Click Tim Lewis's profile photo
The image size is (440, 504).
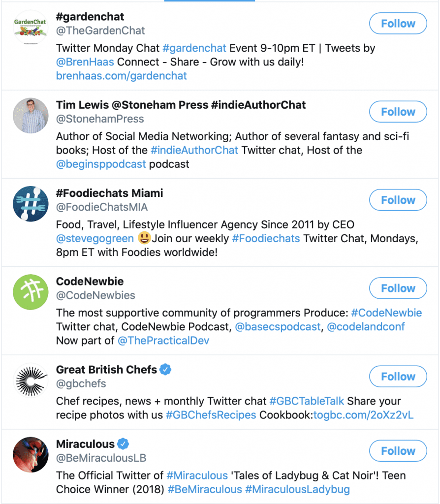tap(31, 116)
